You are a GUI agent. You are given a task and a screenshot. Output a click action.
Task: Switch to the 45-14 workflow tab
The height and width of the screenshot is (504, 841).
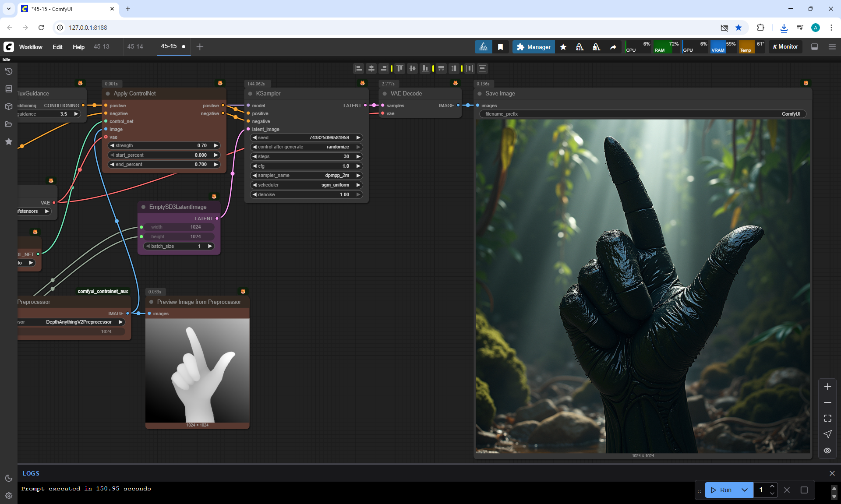pos(135,46)
